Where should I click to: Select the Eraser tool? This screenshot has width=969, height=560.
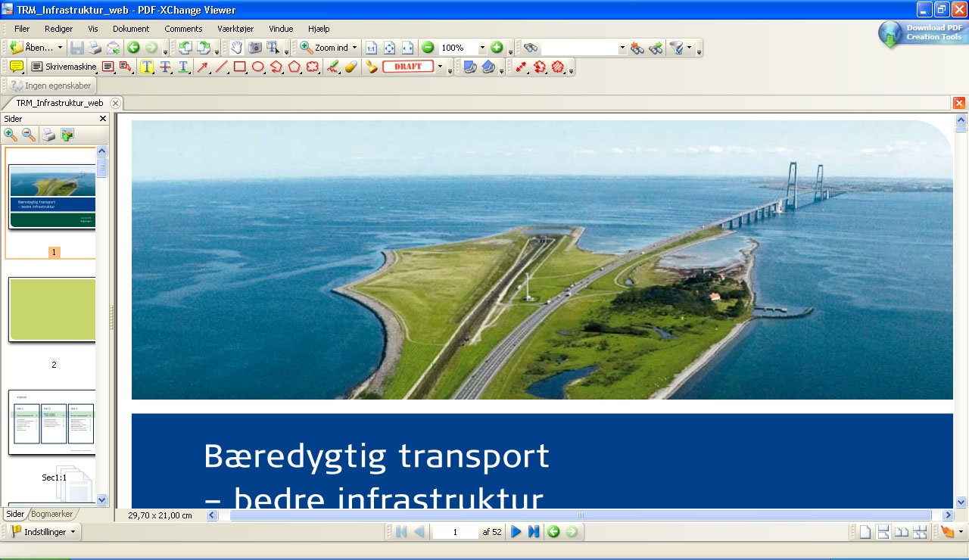coord(351,67)
